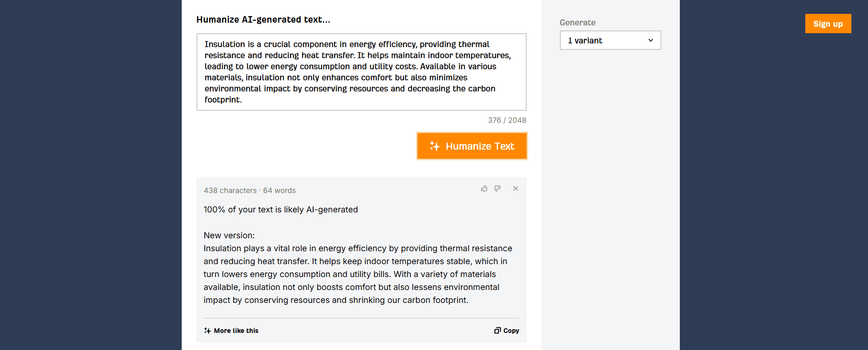The width and height of the screenshot is (868, 350).
Task: Open the 1 variant dropdown
Action: (610, 40)
